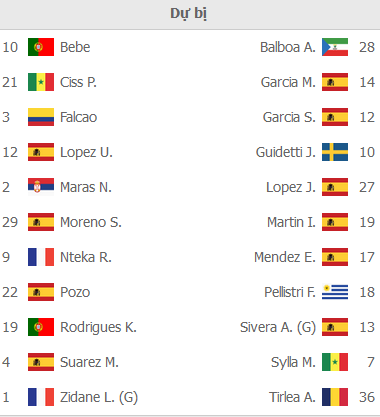Click the Portugal flag beside Bebe
The height and width of the screenshot is (417, 380).
[41, 47]
